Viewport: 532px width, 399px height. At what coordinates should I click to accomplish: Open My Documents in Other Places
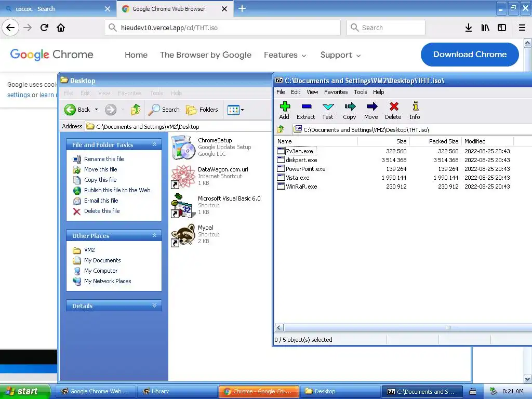102,260
